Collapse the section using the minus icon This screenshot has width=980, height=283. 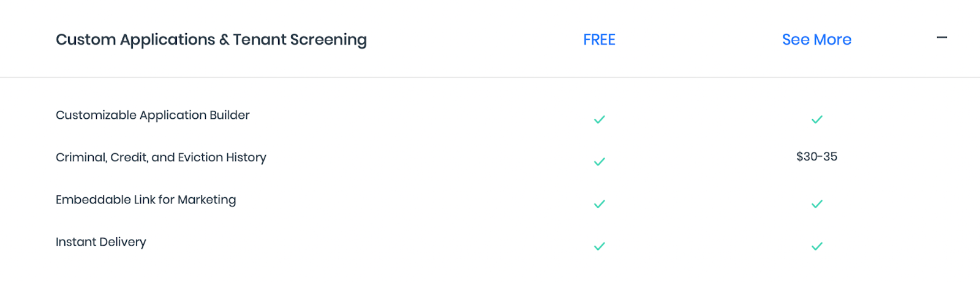pos(942,38)
